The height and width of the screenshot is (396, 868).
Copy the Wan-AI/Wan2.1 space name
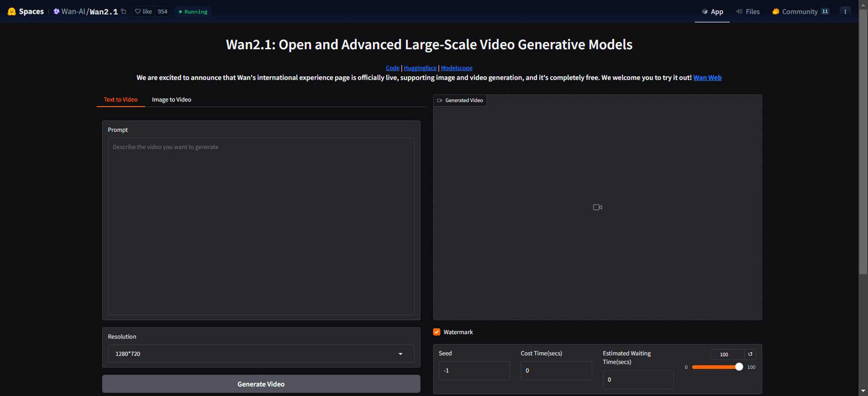pyautogui.click(x=124, y=11)
